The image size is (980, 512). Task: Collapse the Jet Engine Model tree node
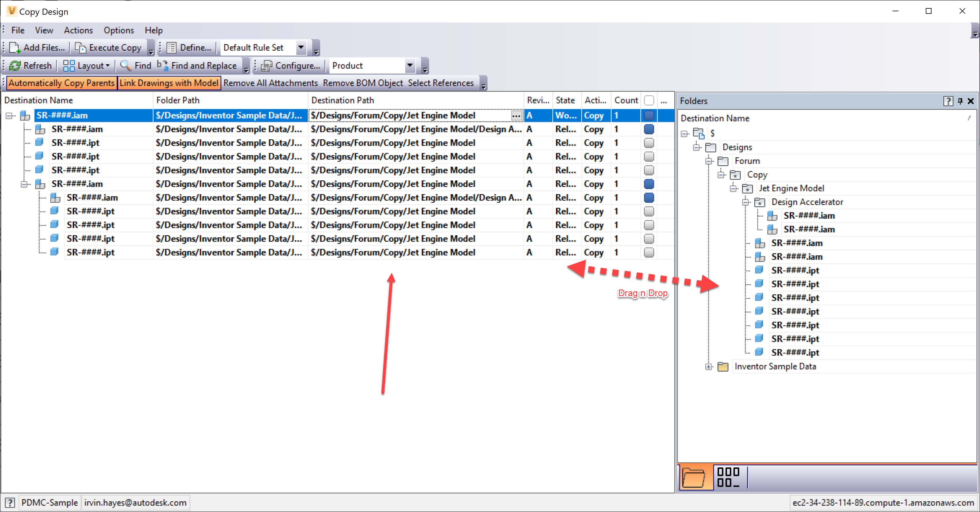733,188
